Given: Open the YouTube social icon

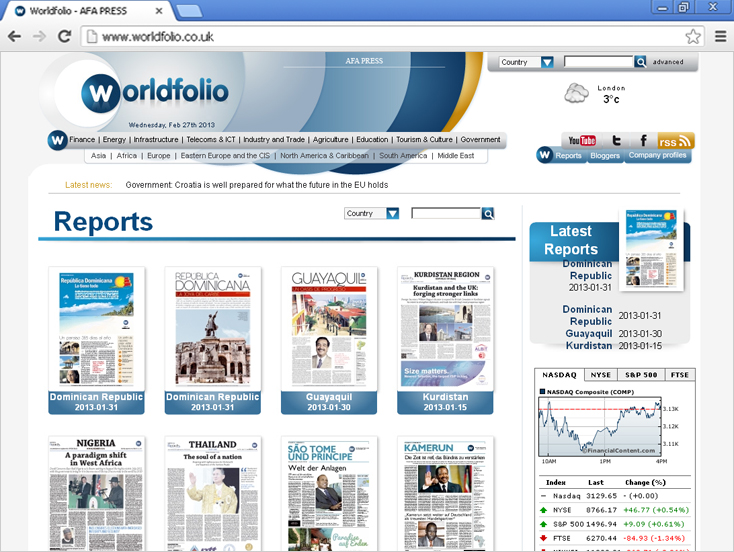Looking at the screenshot, I should point(582,140).
